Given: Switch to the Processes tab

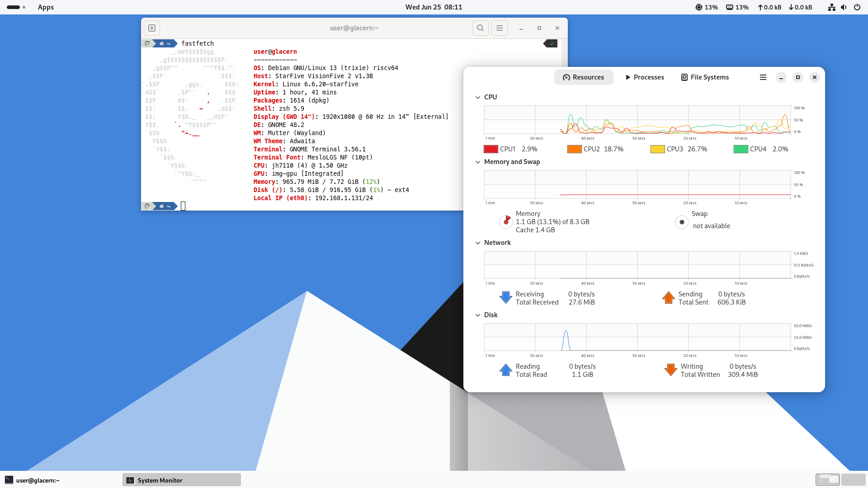Looking at the screenshot, I should (644, 77).
